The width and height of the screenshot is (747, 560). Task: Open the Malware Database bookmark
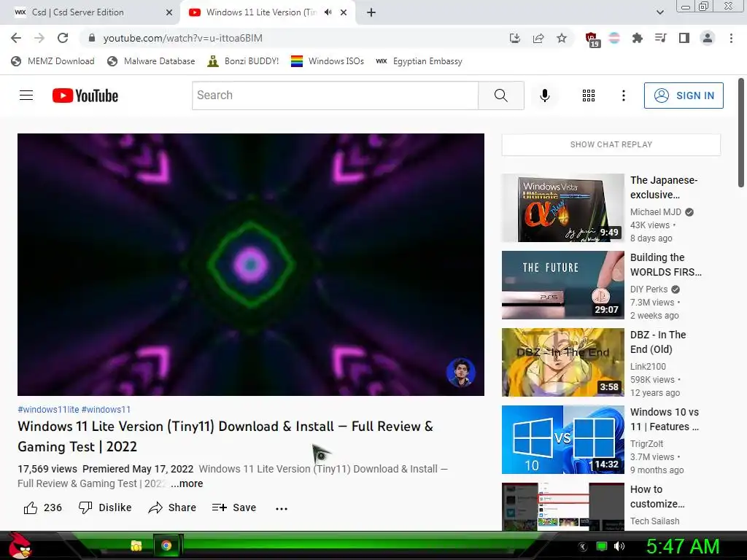click(x=152, y=61)
